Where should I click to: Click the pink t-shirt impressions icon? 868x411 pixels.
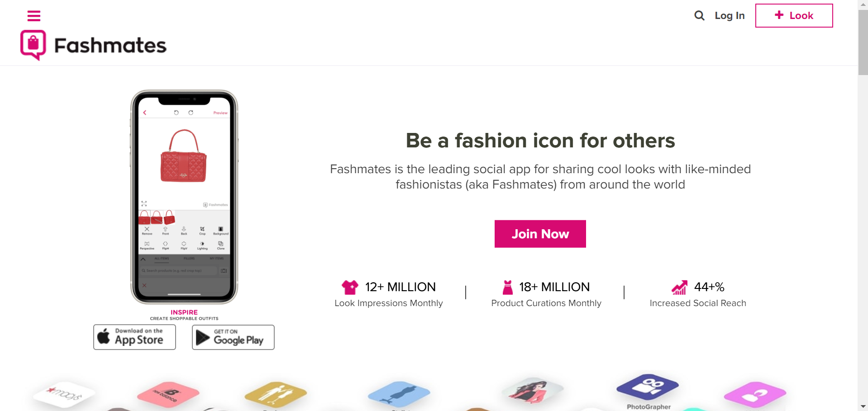tap(350, 287)
